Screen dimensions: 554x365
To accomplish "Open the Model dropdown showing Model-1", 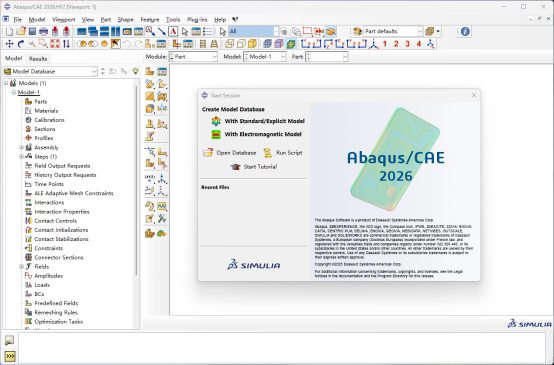I will click(x=265, y=57).
